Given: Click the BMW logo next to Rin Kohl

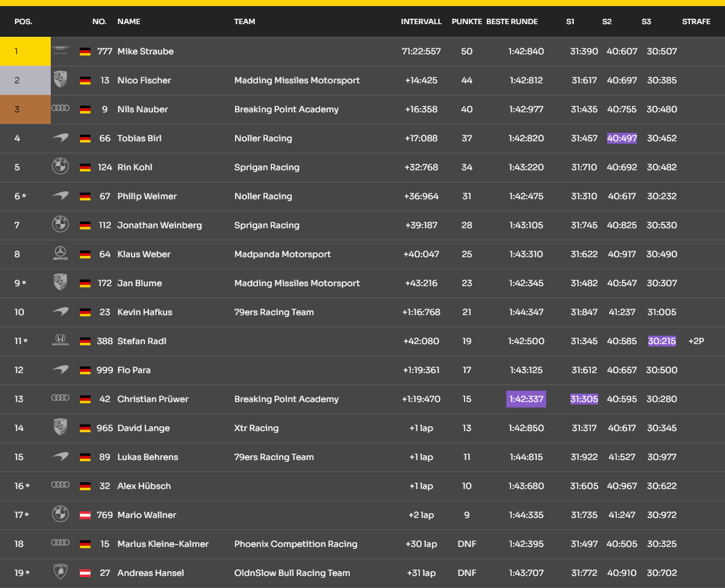Looking at the screenshot, I should (x=60, y=167).
